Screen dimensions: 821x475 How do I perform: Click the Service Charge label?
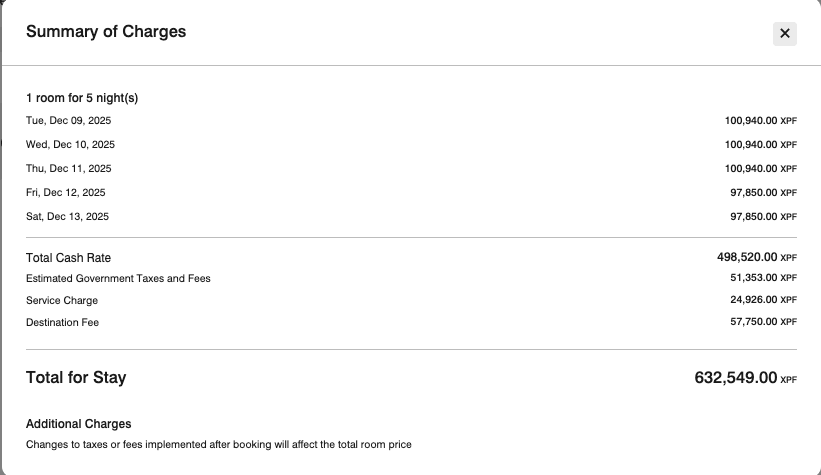pyautogui.click(x=62, y=301)
